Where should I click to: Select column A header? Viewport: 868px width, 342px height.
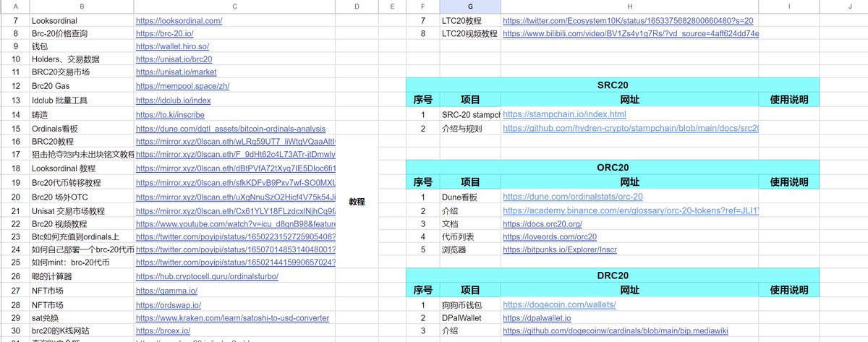click(x=15, y=7)
